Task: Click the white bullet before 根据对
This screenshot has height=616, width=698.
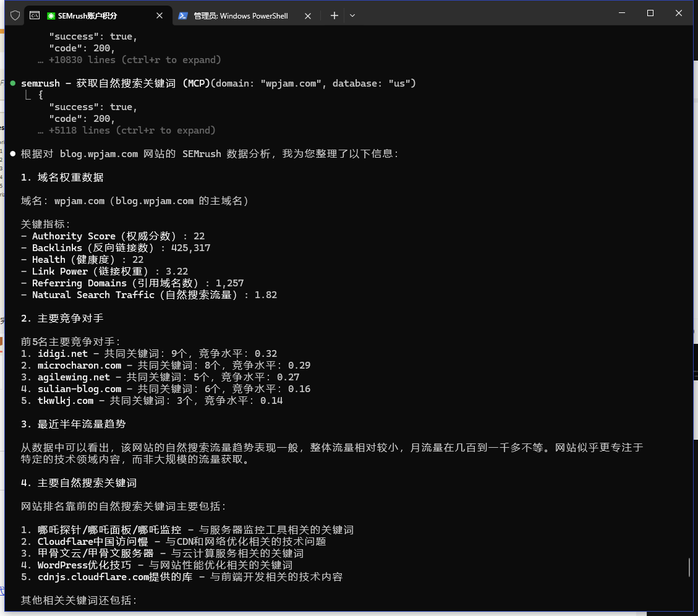Action: 13,153
